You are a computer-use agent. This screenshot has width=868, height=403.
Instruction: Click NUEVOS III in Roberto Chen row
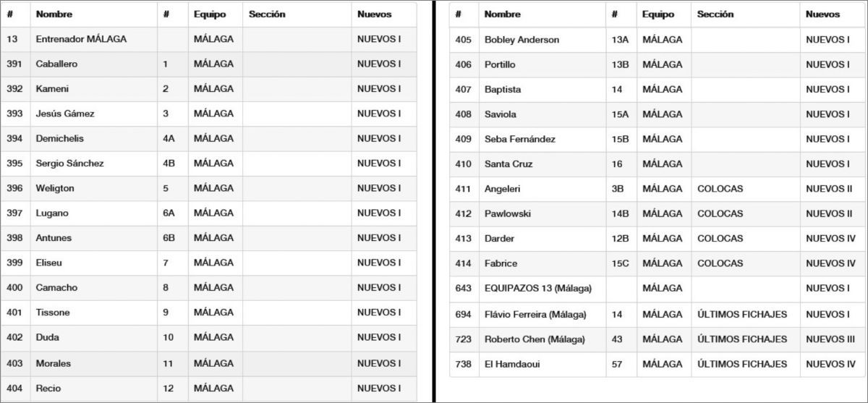coord(830,339)
